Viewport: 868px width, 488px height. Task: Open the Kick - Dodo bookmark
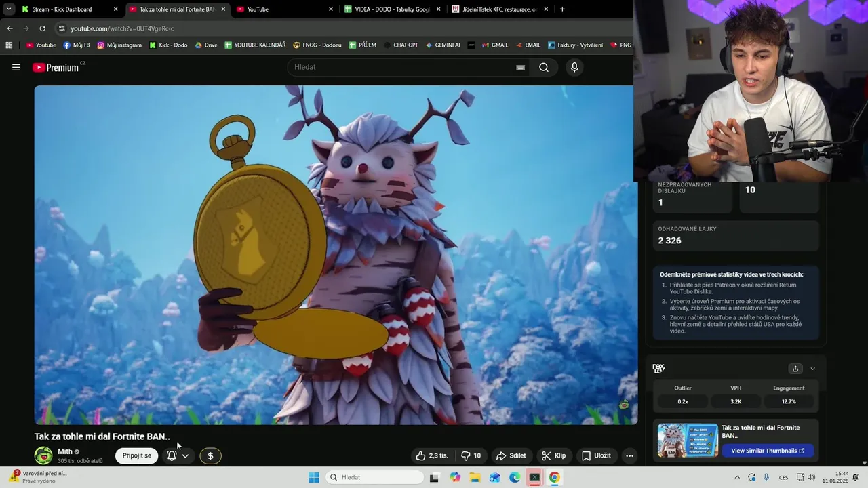click(168, 45)
